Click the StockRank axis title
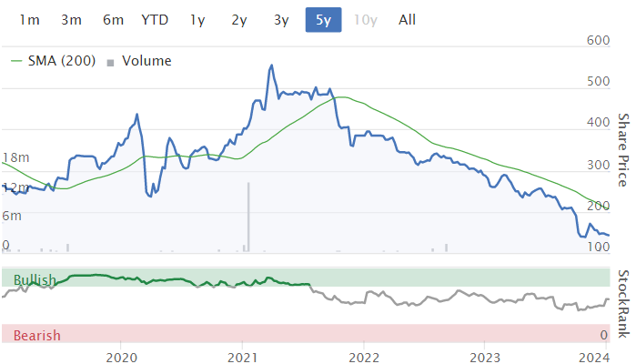The height and width of the screenshot is (364, 636). (623, 304)
